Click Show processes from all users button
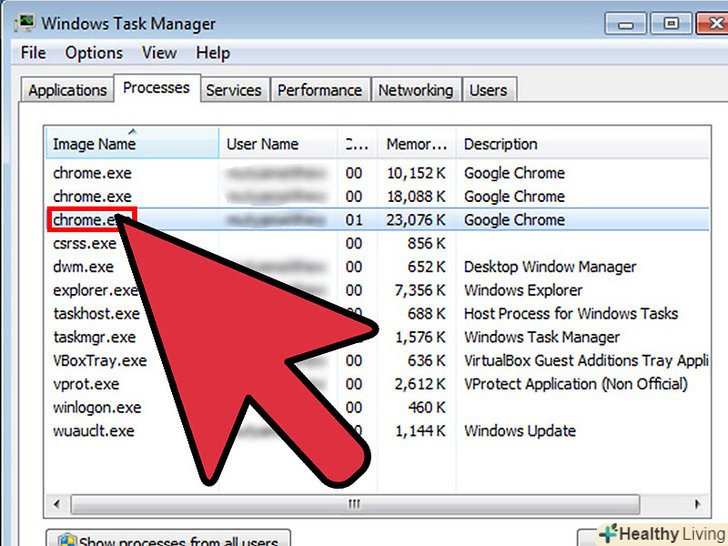 point(168,539)
